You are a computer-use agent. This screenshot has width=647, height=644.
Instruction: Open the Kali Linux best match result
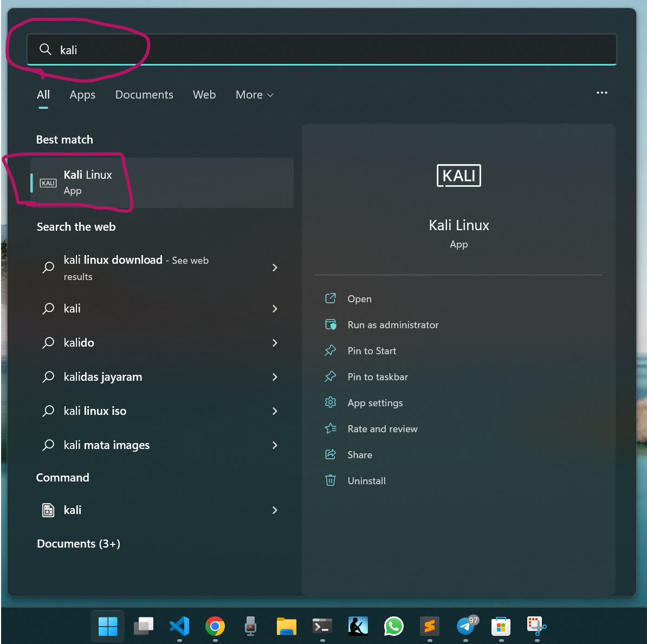[x=161, y=183]
